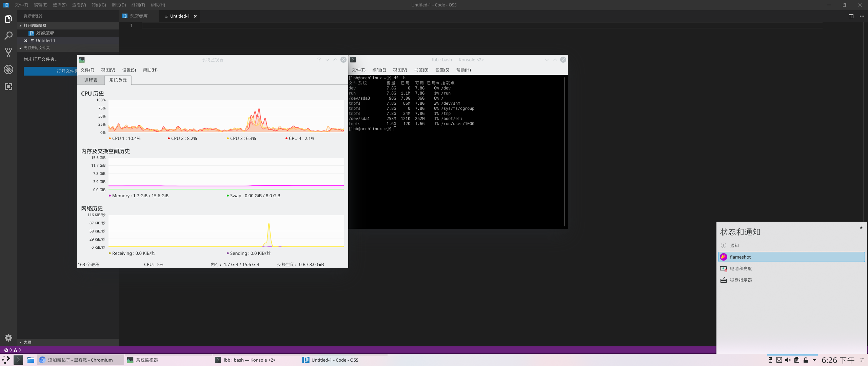Open the Search icon in activity bar

pyautogui.click(x=8, y=36)
